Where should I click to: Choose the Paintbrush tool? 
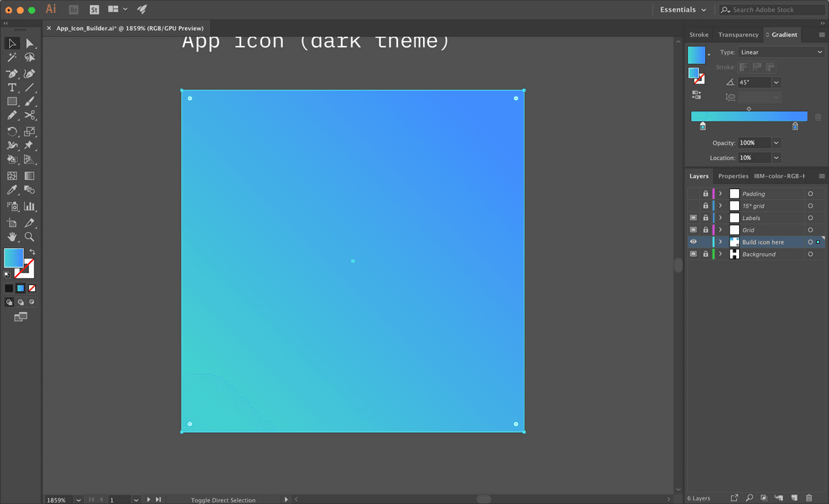point(30,101)
